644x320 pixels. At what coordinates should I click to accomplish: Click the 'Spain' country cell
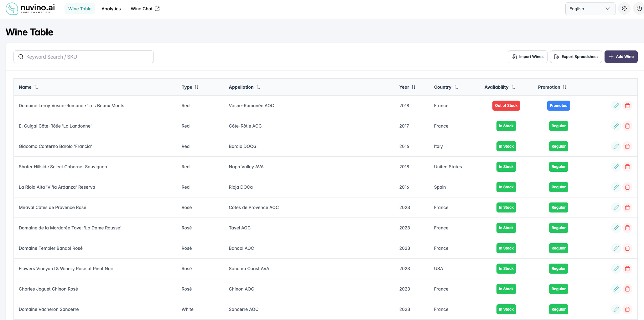[440, 187]
